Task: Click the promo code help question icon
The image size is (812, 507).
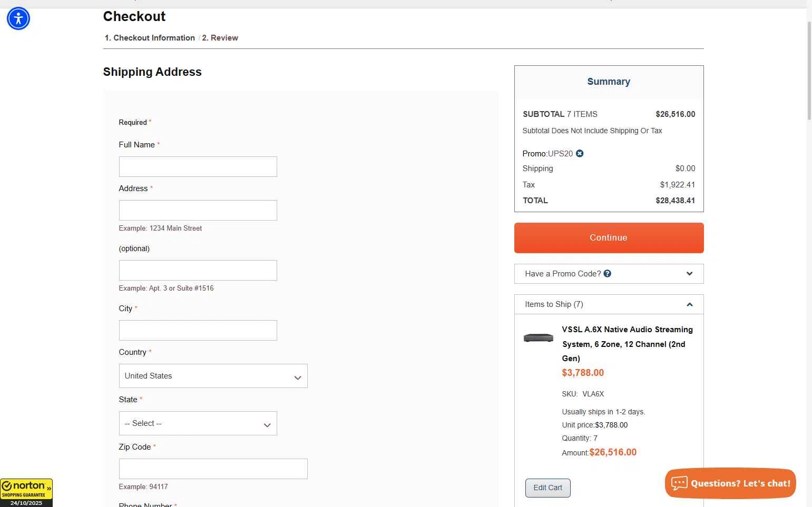Action: [x=608, y=274]
